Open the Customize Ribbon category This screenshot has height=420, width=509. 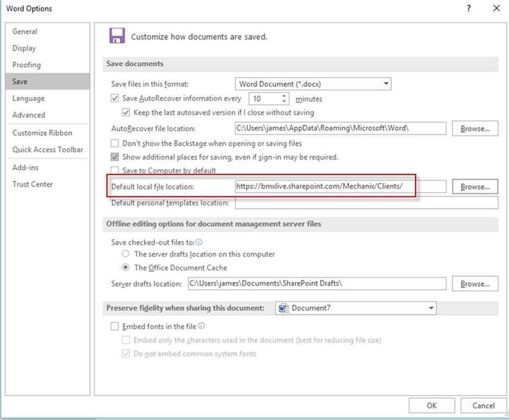(48, 133)
